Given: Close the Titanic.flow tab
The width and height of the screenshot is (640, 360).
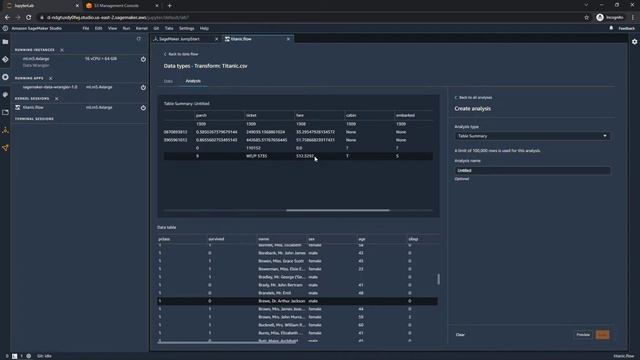Looking at the screenshot, I should point(288,39).
